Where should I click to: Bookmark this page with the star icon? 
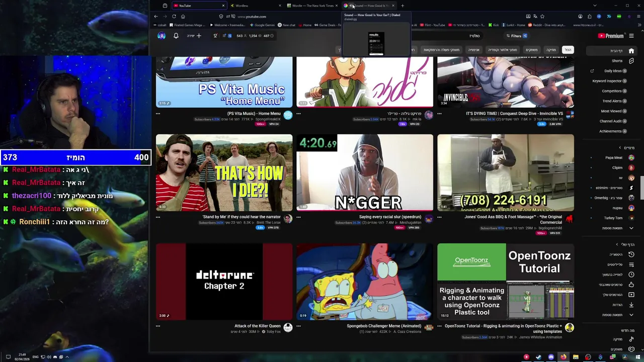tap(542, 16)
